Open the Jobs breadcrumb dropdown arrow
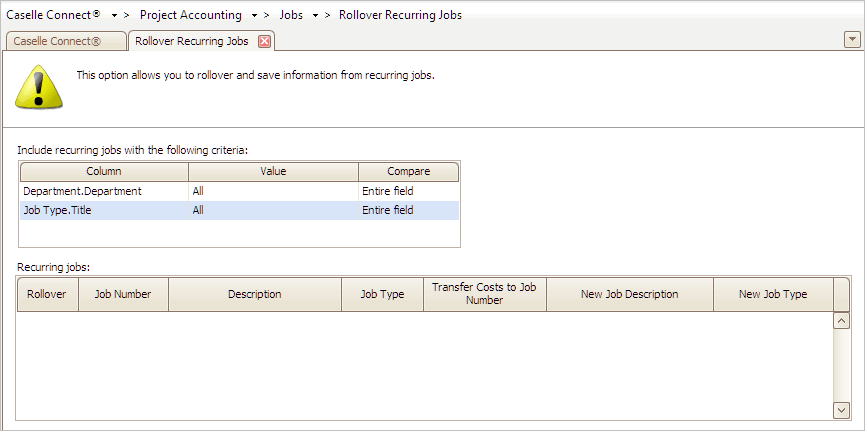 point(315,16)
